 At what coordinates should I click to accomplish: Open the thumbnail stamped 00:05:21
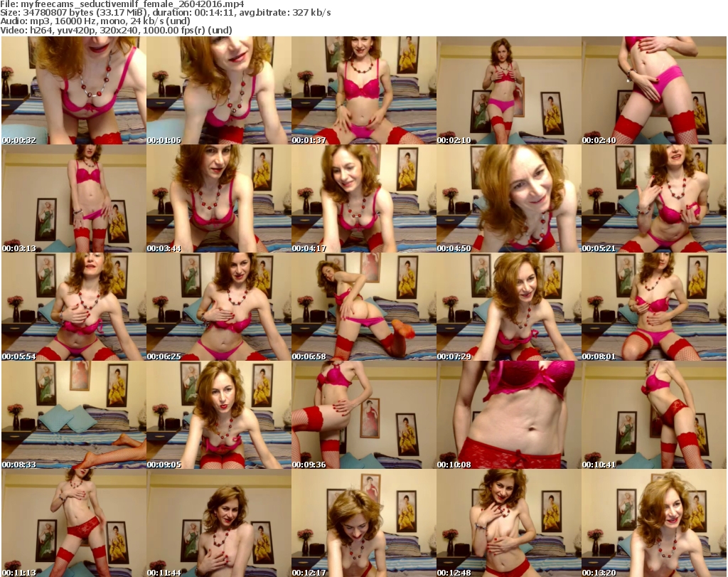point(654,198)
